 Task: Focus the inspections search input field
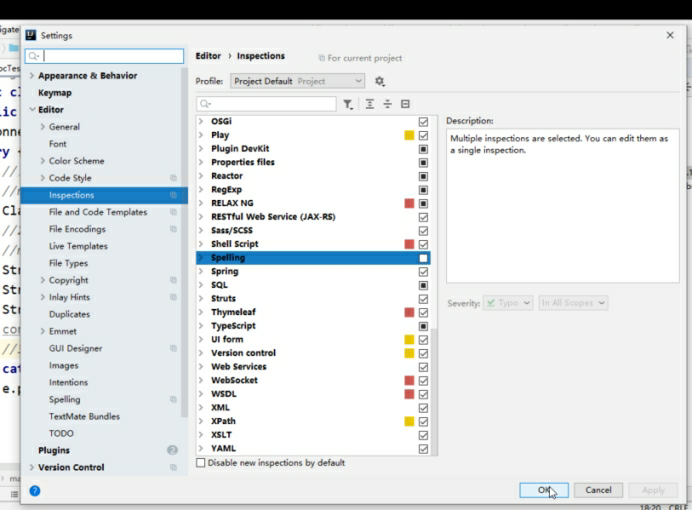pos(266,104)
